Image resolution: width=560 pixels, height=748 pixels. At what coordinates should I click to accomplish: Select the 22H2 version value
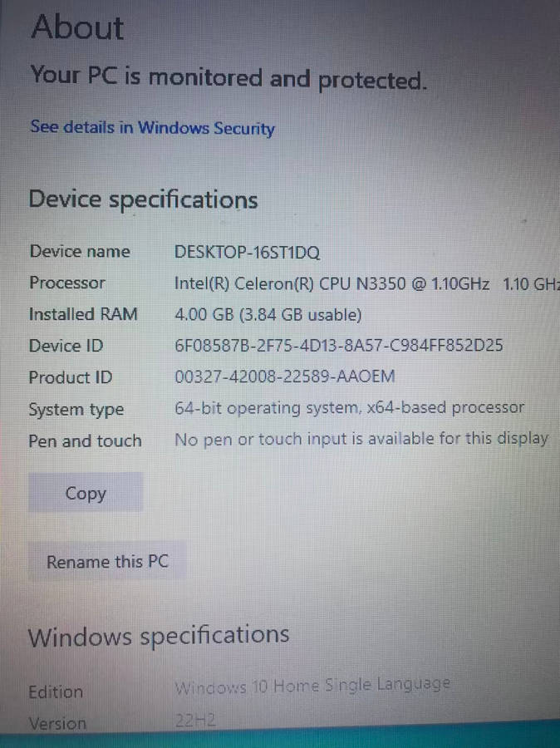195,720
